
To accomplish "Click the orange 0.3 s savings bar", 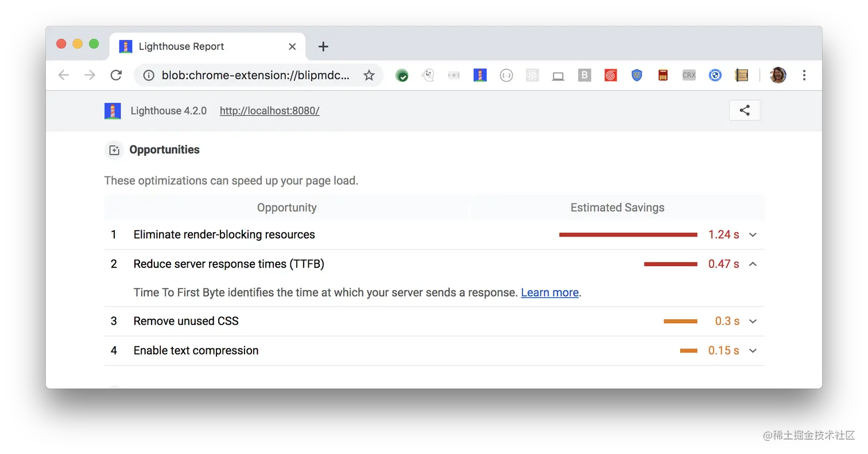I will click(680, 321).
